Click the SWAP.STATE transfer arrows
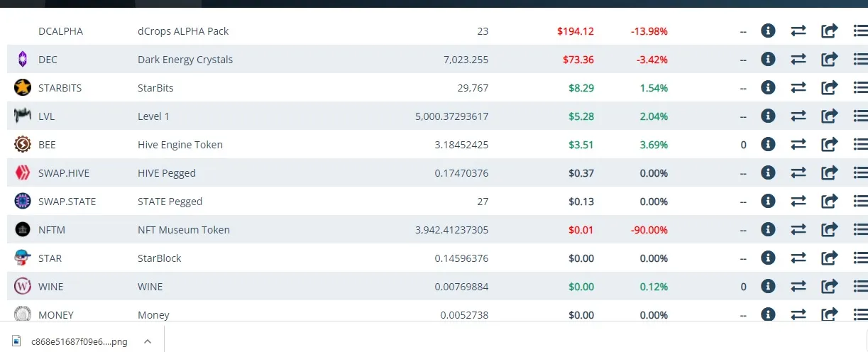The width and height of the screenshot is (868, 352). [x=798, y=202]
